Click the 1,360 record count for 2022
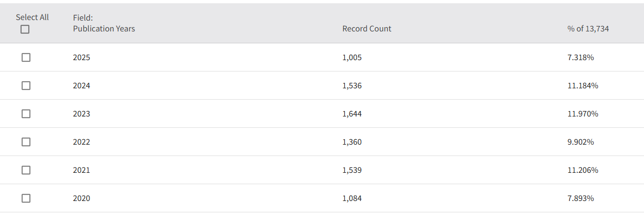This screenshot has height=214, width=644. (352, 142)
